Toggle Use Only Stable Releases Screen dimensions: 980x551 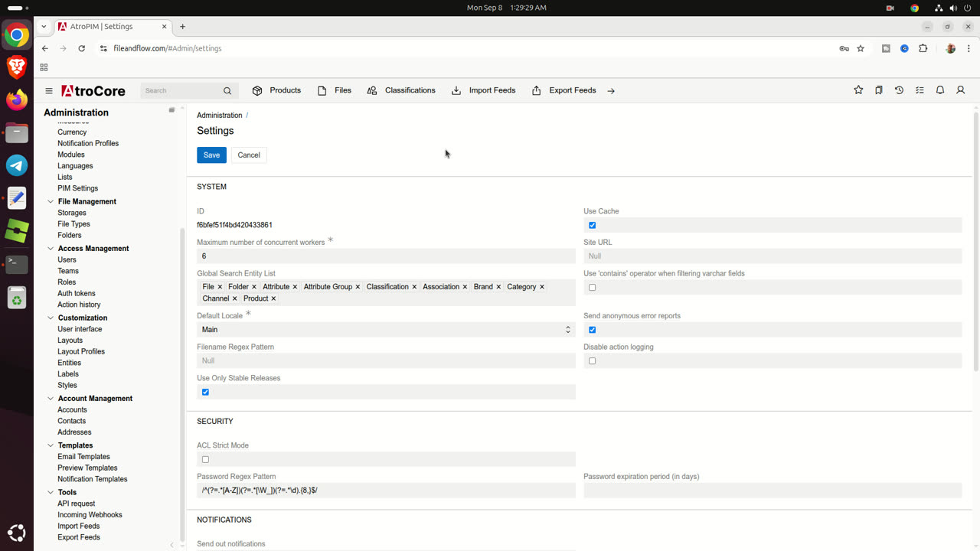tap(205, 392)
